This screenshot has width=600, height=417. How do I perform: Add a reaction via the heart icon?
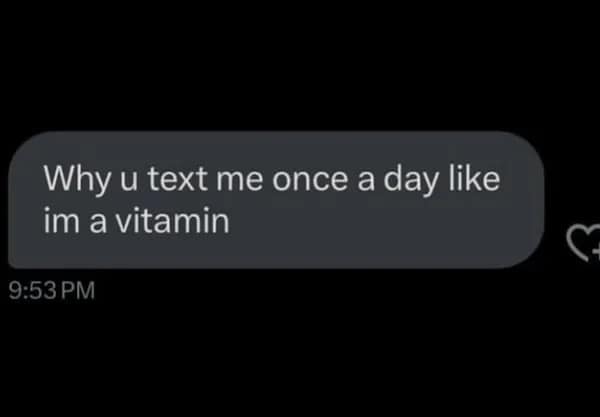pyautogui.click(x=584, y=243)
